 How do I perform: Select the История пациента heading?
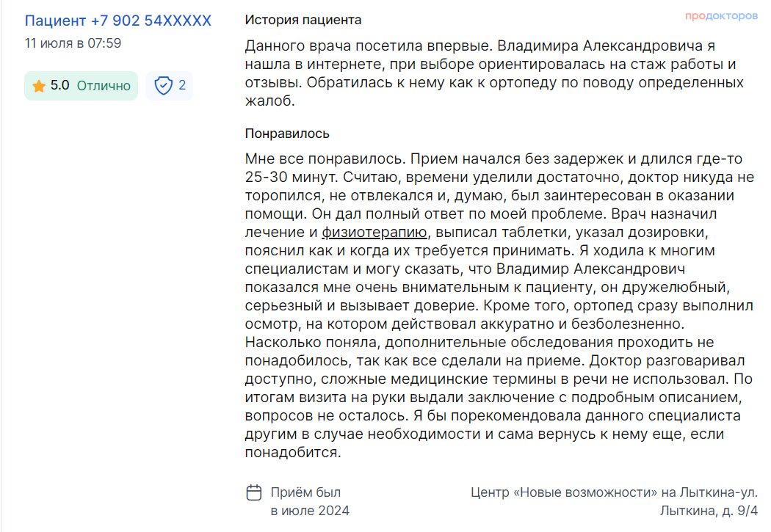pyautogui.click(x=303, y=20)
